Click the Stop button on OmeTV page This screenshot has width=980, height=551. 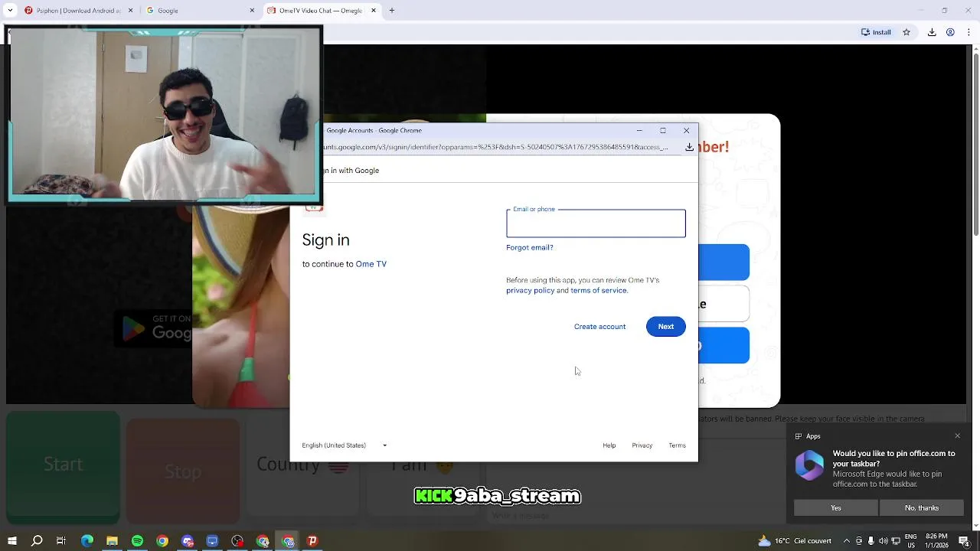point(183,471)
